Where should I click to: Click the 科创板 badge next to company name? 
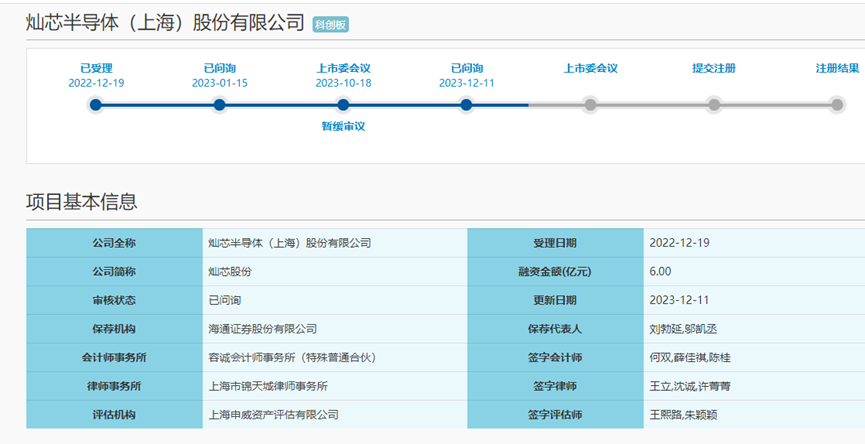330,24
